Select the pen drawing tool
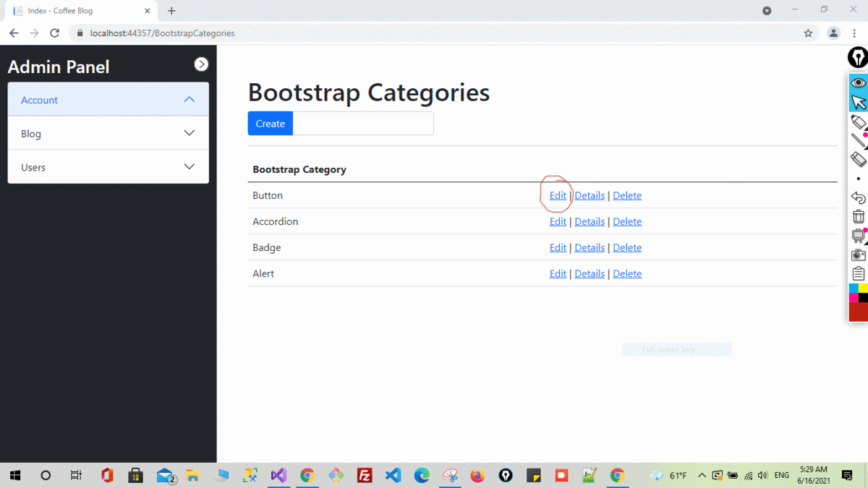868x488 pixels. 858,141
